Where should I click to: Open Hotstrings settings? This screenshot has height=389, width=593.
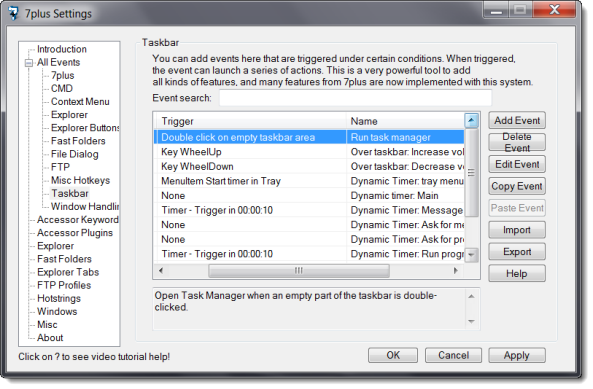(59, 299)
